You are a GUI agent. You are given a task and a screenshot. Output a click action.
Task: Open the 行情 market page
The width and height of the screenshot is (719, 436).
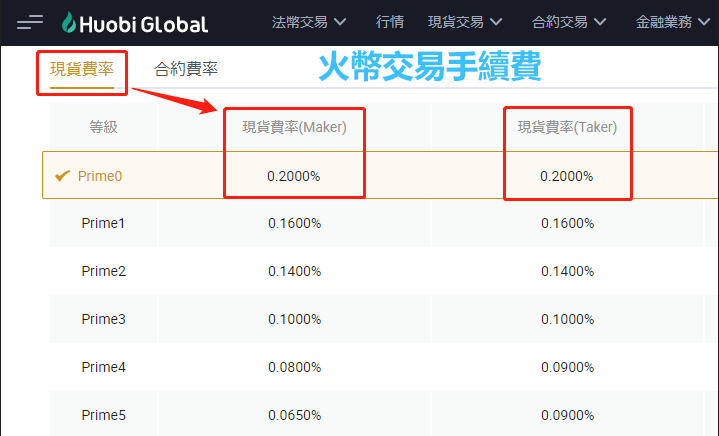(391, 22)
